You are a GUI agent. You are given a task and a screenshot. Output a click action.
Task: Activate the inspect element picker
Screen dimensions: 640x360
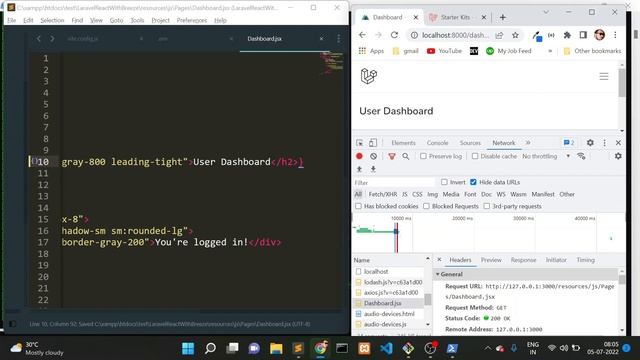pyautogui.click(x=360, y=143)
